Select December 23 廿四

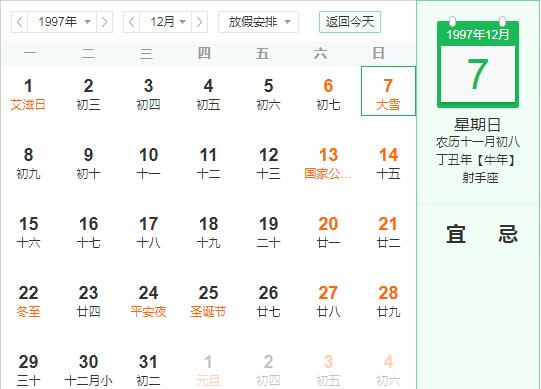click(x=88, y=301)
